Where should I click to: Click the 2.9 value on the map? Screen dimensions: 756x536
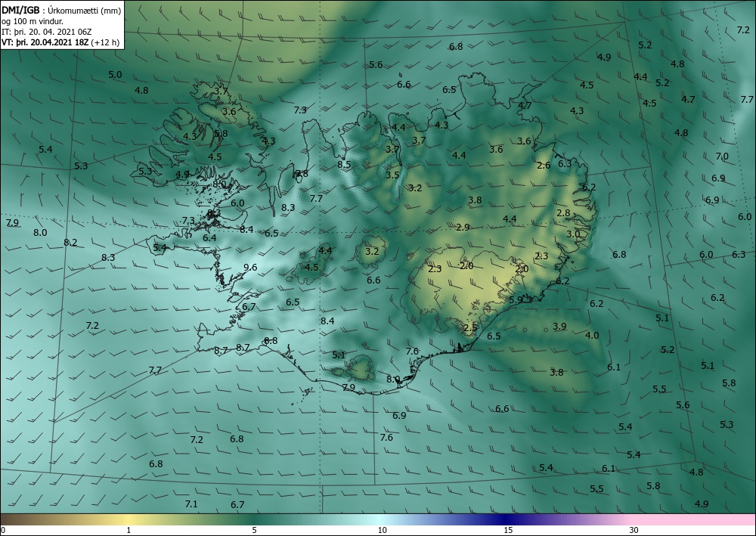coord(463,227)
